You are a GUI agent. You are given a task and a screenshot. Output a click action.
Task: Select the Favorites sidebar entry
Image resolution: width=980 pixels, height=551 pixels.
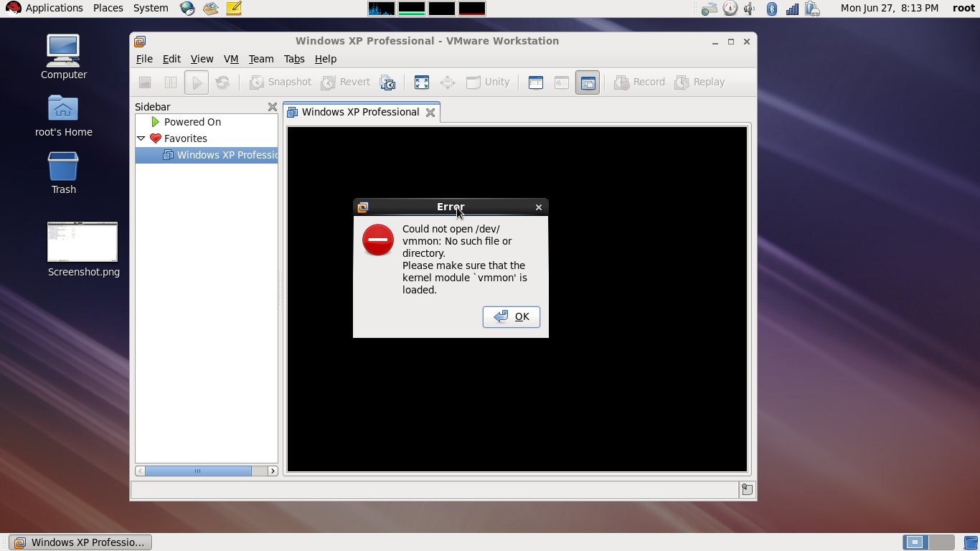pos(185,138)
